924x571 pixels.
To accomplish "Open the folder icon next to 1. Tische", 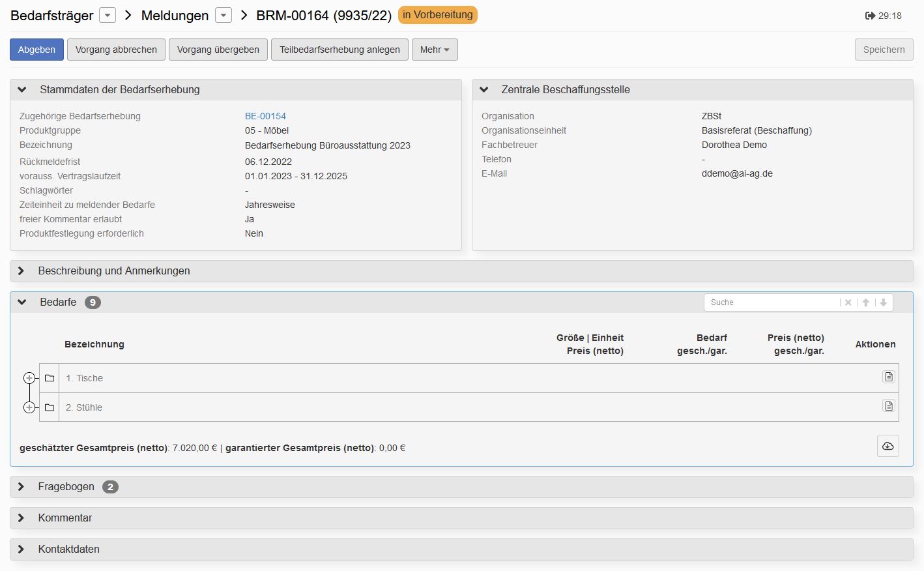I will pyautogui.click(x=50, y=377).
